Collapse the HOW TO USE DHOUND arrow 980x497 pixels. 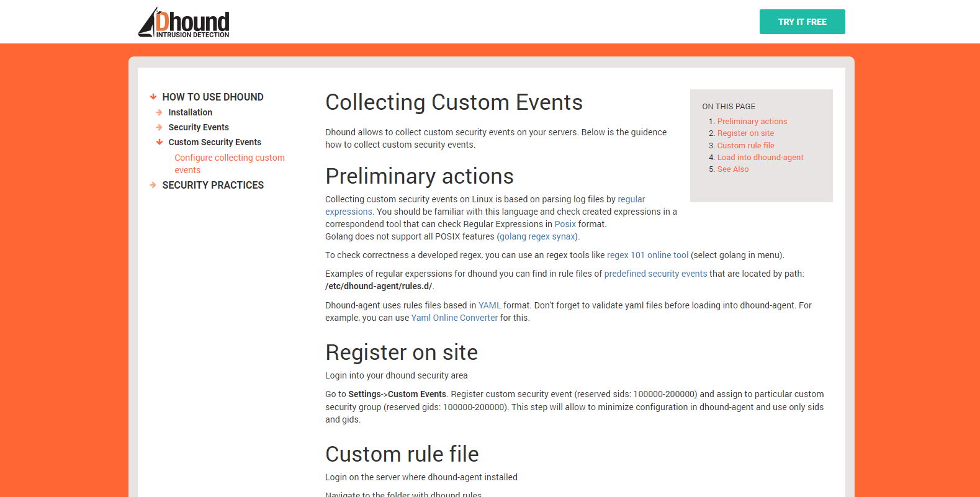tap(153, 97)
